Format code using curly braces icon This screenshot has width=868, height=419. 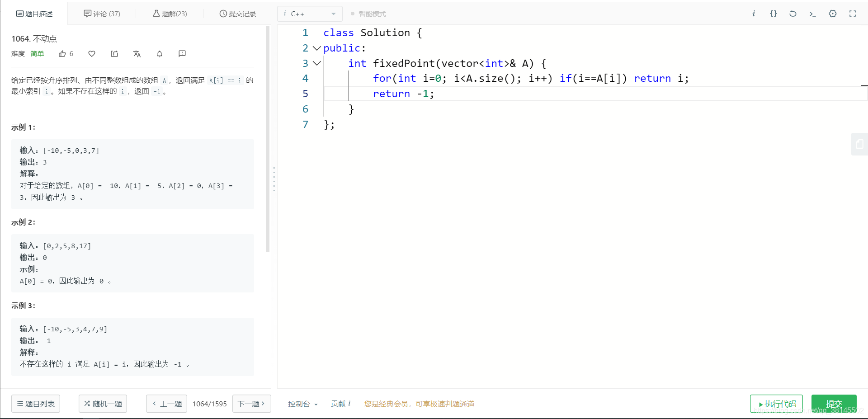coord(774,14)
